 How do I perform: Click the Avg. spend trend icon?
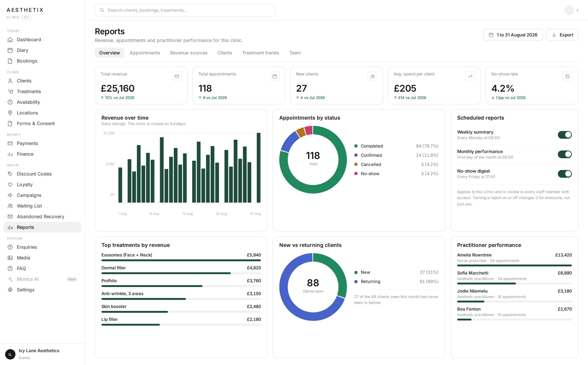click(470, 76)
